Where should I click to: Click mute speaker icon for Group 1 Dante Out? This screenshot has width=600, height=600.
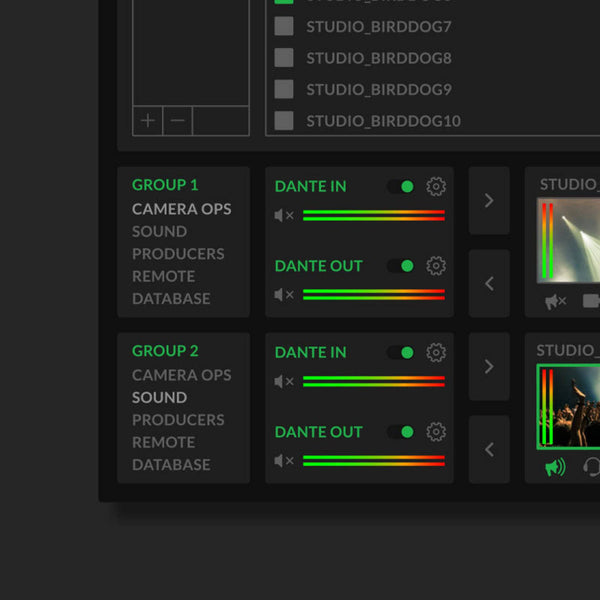[284, 295]
